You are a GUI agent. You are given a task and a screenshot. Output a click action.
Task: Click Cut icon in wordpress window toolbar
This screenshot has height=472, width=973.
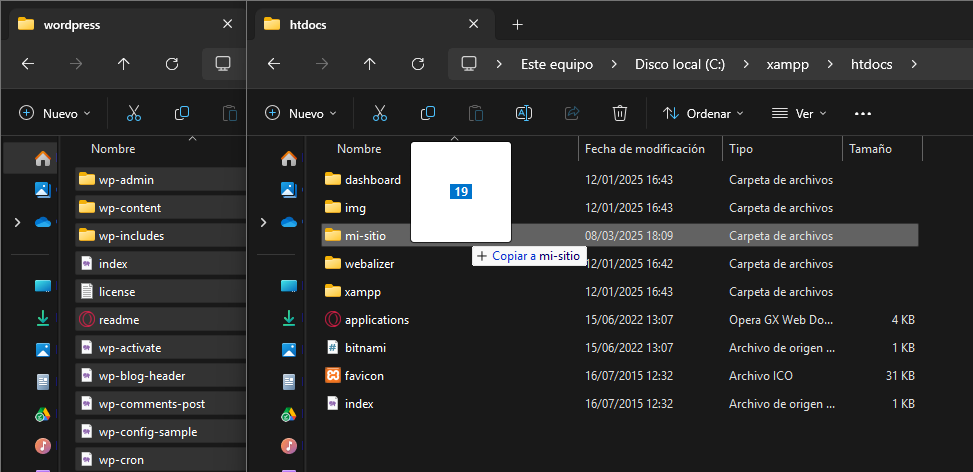(134, 113)
